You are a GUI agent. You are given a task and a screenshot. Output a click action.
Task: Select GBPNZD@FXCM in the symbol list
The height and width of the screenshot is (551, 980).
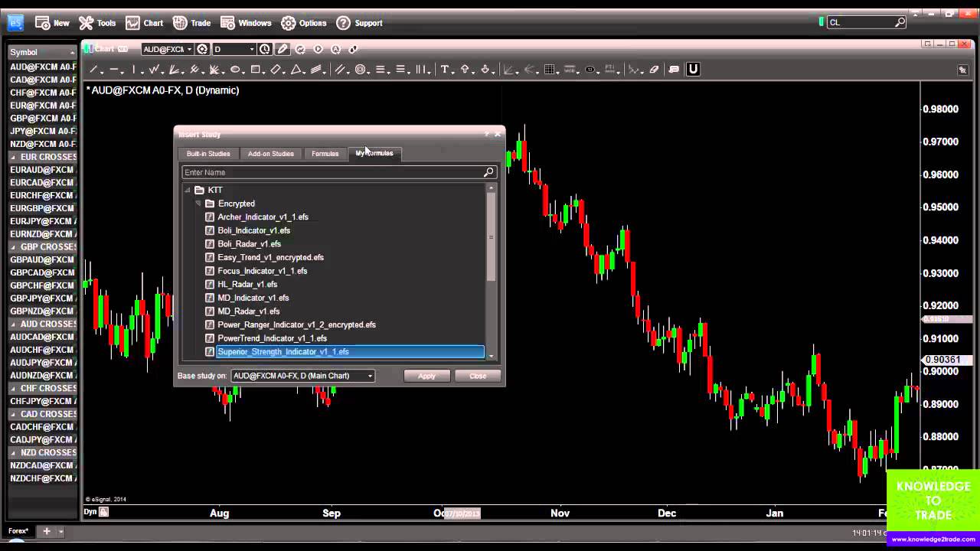tap(42, 311)
